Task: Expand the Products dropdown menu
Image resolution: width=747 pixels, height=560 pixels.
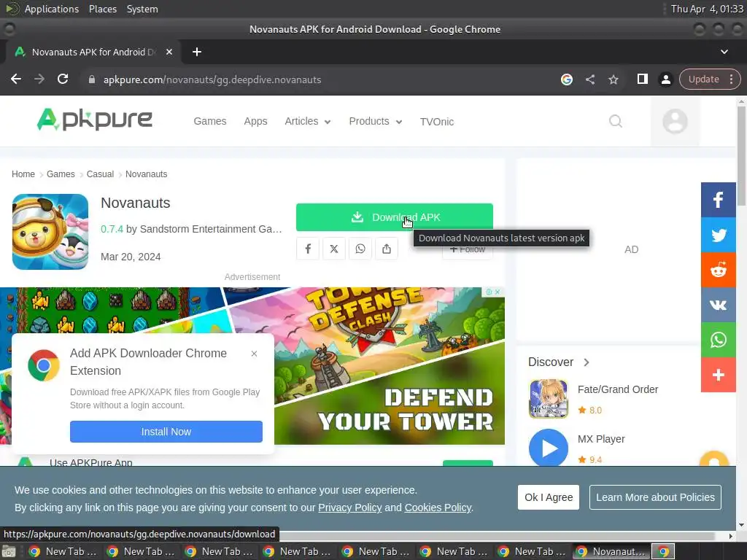Action: pyautogui.click(x=376, y=122)
